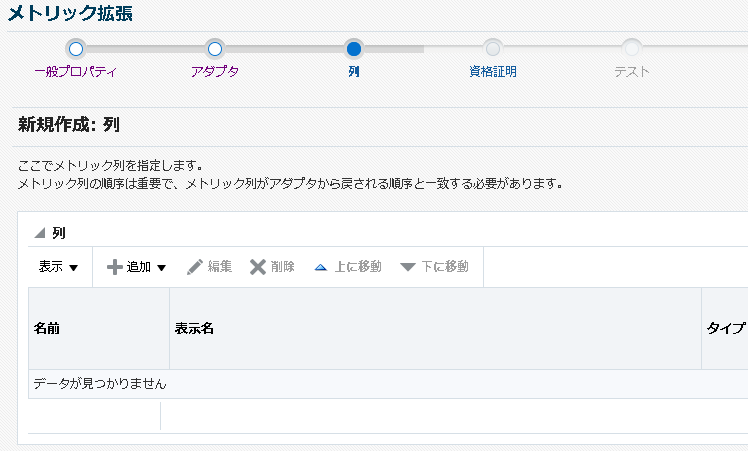Click the plus icon for 追加
Screen dimensions: 748x451
pos(114,267)
